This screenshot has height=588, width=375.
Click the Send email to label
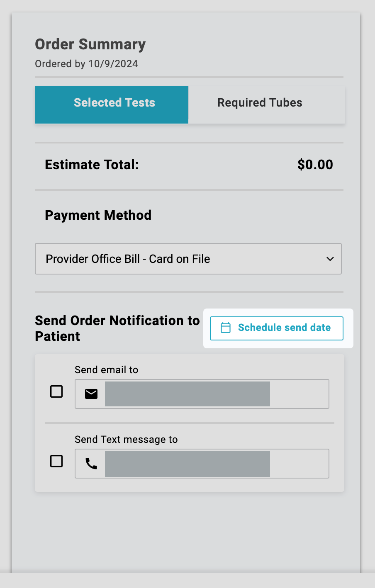click(x=106, y=370)
